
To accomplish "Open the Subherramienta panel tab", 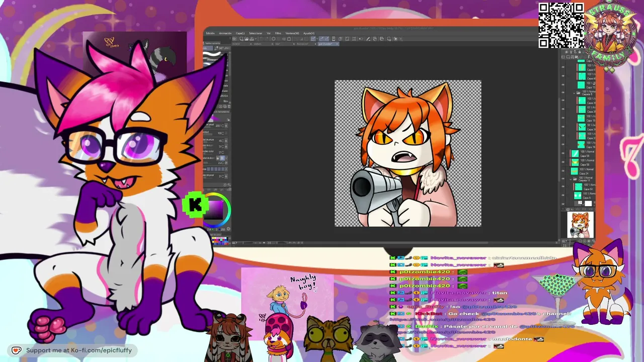I will [x=211, y=44].
